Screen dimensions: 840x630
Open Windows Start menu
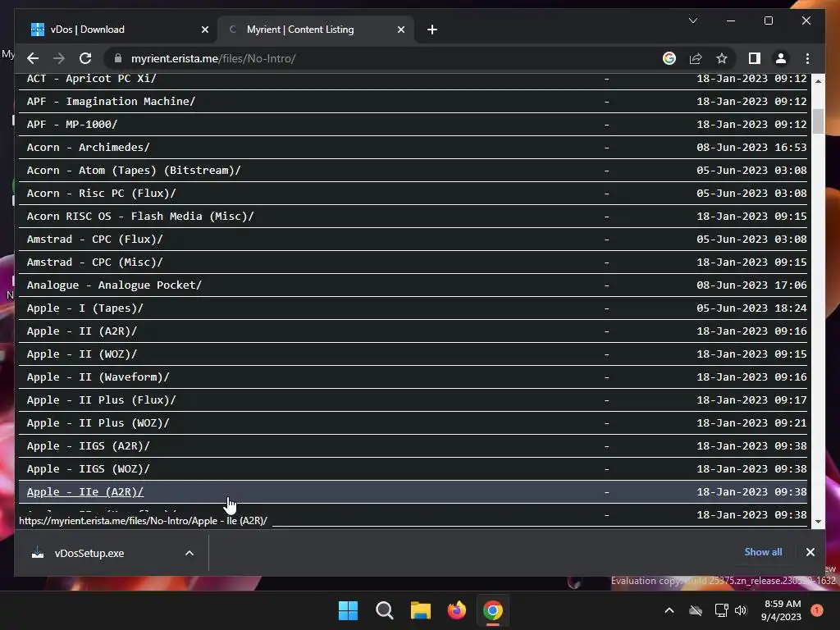(348, 610)
